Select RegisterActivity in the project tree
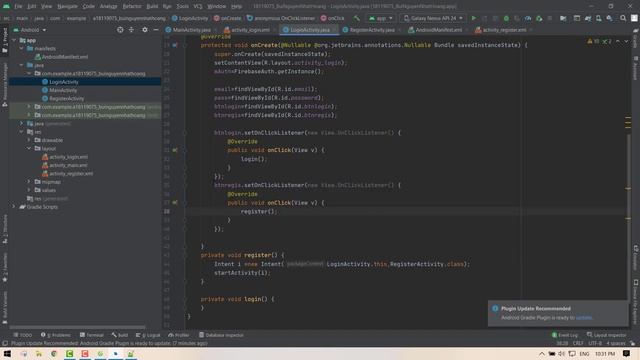640x360 pixels. pyautogui.click(x=66, y=98)
